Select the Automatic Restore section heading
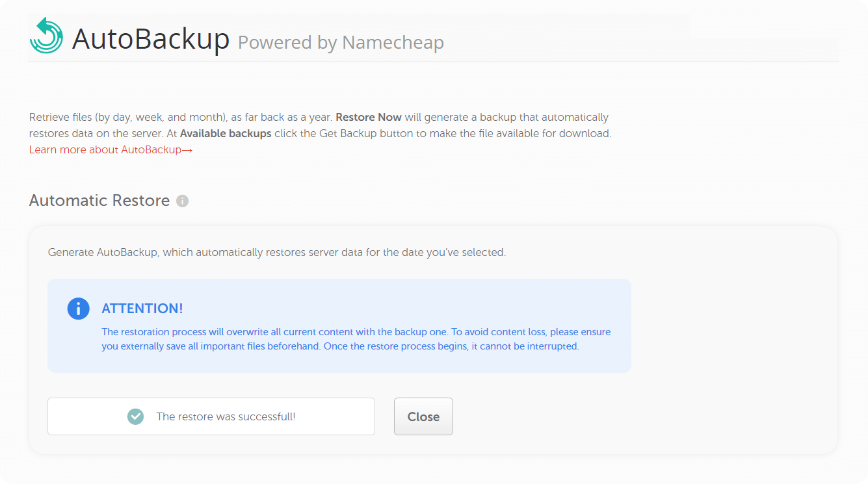This screenshot has height=484, width=868. coord(99,200)
